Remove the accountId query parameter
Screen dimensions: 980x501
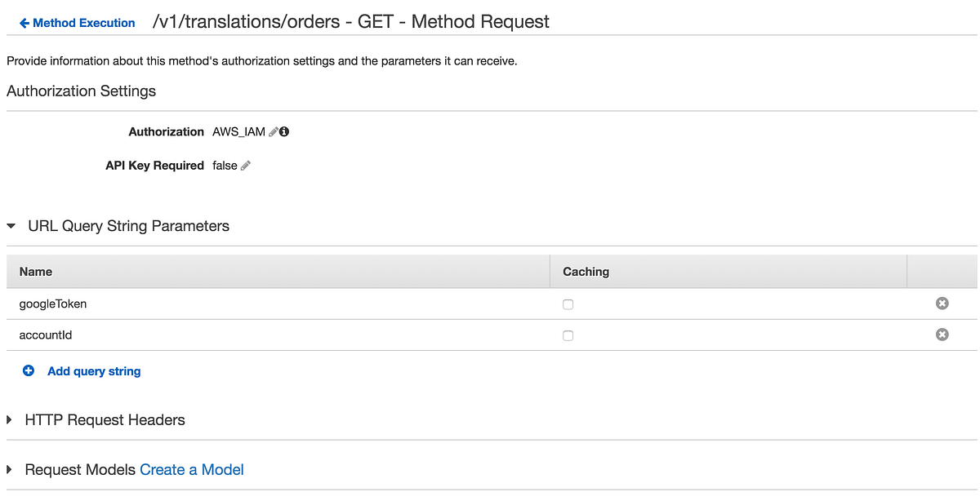(942, 335)
